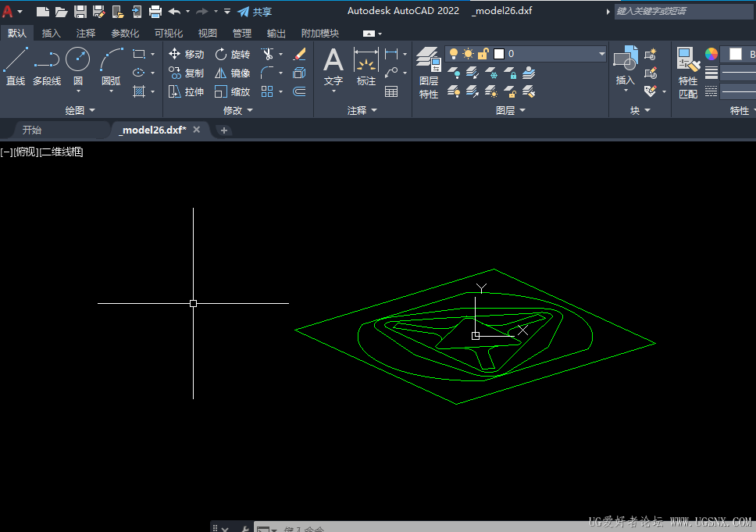The width and height of the screenshot is (756, 532).
Task: Open the Arc tool dropdown arrow
Action: (112, 91)
